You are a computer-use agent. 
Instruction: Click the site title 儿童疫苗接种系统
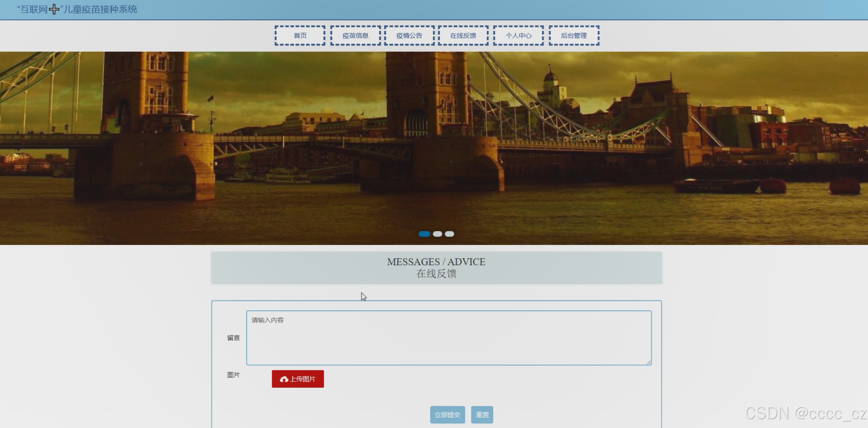coord(101,10)
